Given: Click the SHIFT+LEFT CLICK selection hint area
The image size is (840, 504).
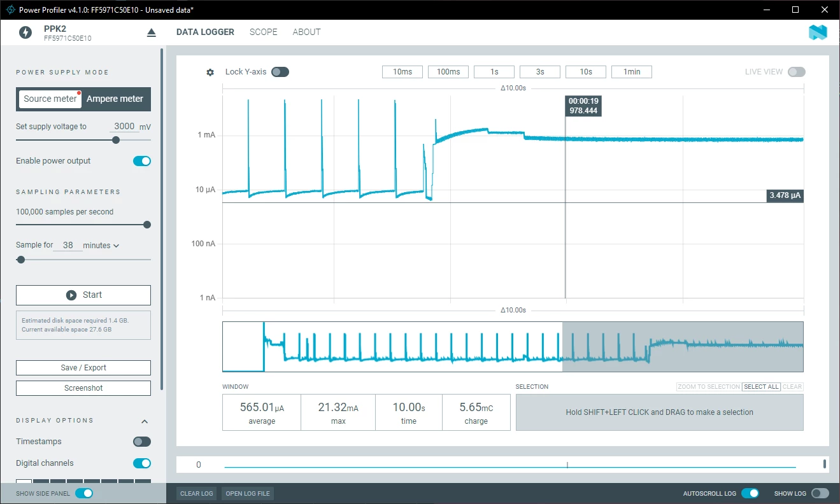Looking at the screenshot, I should pyautogui.click(x=660, y=412).
